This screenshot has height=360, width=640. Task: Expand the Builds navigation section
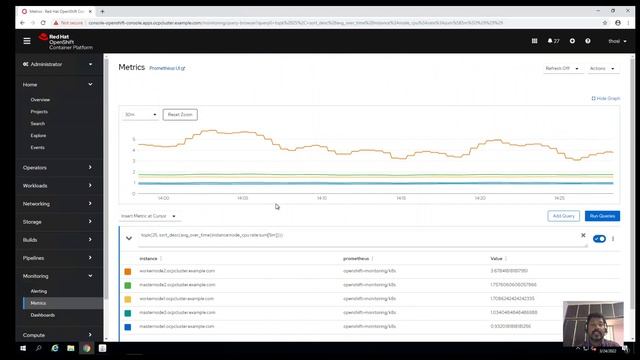pyautogui.click(x=58, y=240)
